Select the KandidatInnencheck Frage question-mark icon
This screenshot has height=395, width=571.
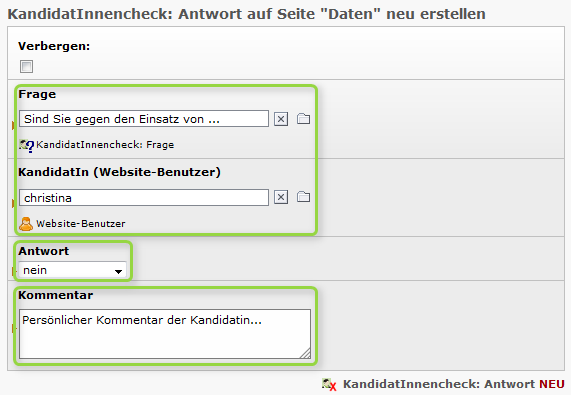pos(27,145)
